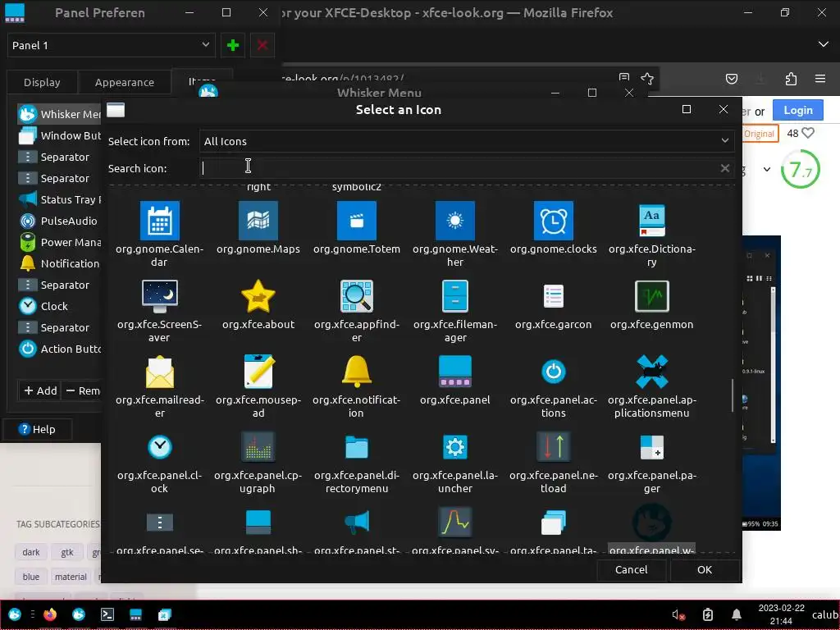Select the org.xfce.panel.applicationsmenu icon

tap(652, 372)
